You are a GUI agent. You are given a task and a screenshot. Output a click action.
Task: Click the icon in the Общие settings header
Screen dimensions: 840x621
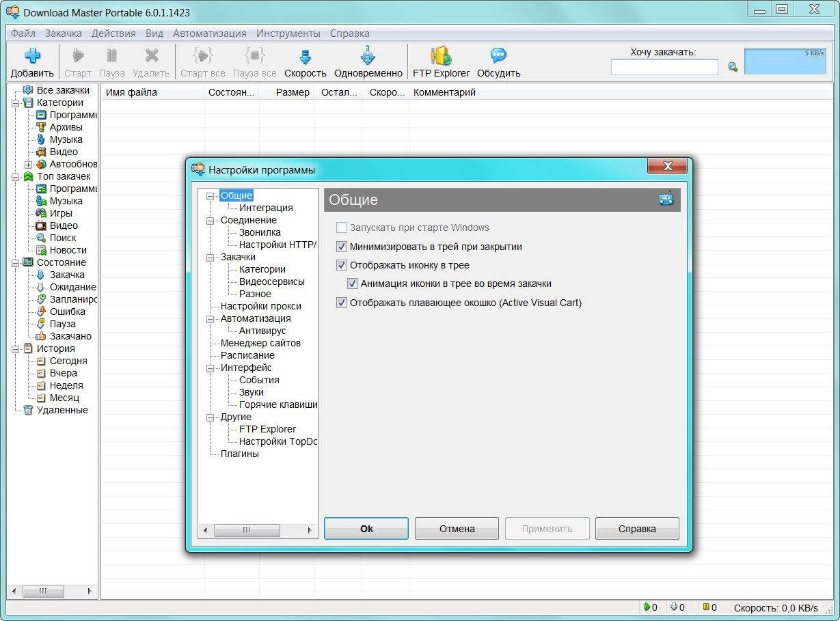pyautogui.click(x=666, y=199)
